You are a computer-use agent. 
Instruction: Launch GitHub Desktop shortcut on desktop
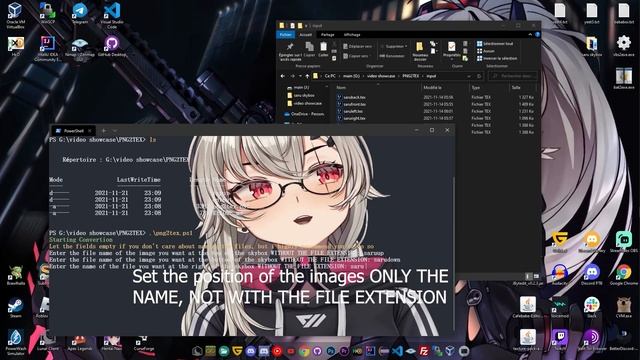(x=112, y=46)
